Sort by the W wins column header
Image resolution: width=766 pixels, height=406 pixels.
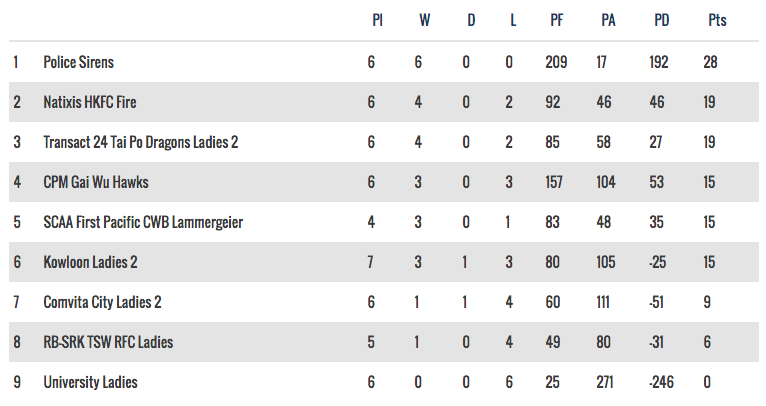419,20
